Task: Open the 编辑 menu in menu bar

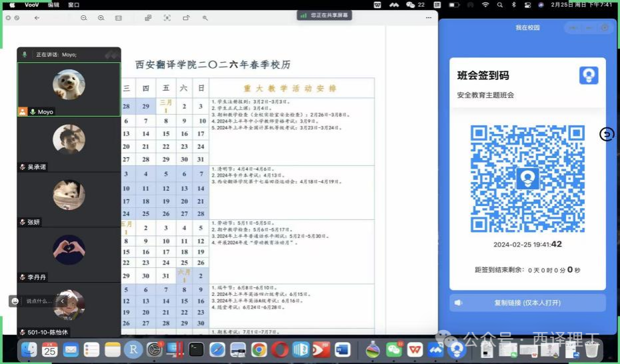Action: coord(53,5)
